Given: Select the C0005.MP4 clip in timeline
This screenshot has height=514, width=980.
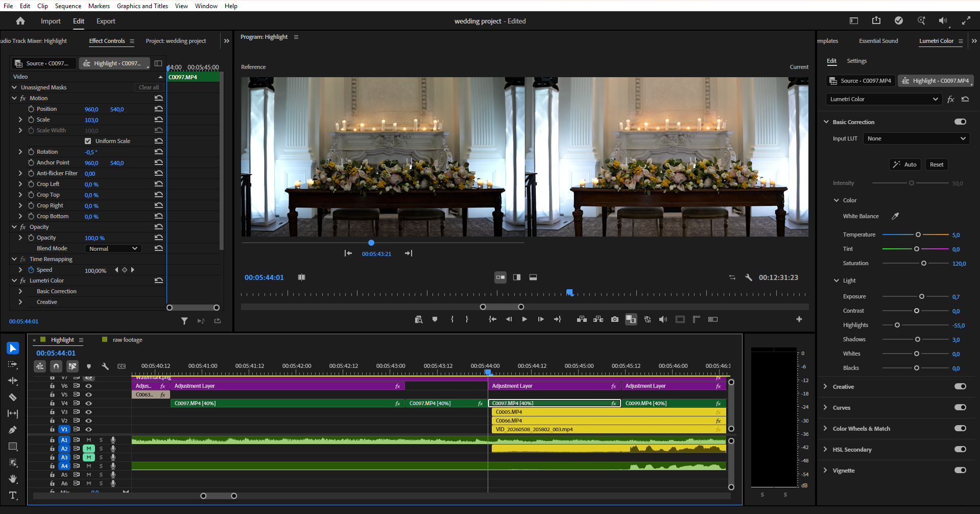Looking at the screenshot, I should (x=609, y=412).
